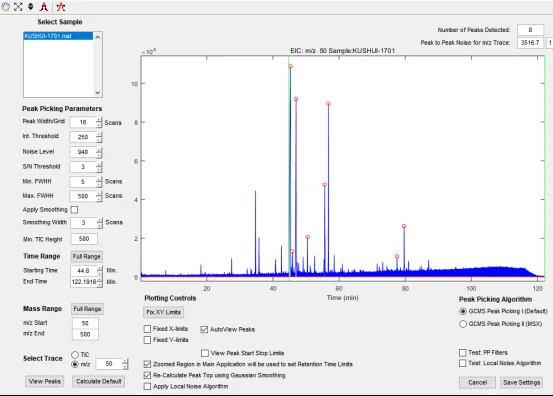The width and height of the screenshot is (553, 396).
Task: Tick View Peak Start Stop Limits
Action: [x=205, y=353]
